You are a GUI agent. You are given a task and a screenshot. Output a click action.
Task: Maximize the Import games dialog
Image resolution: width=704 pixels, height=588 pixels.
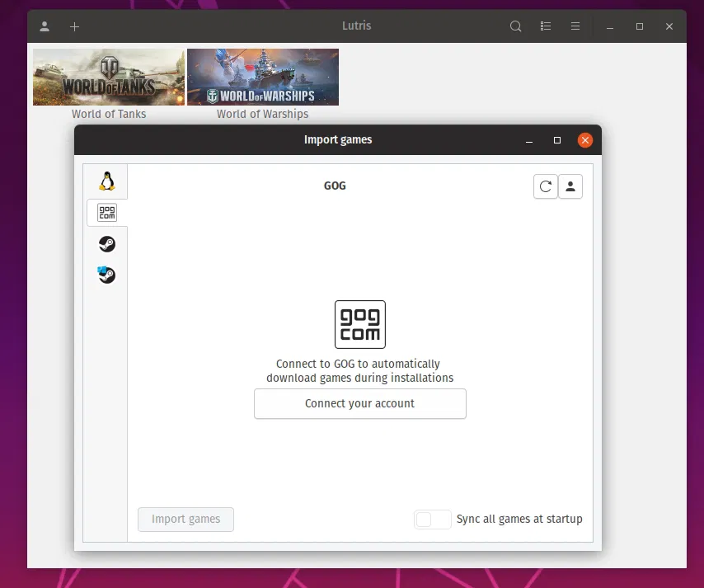point(557,140)
